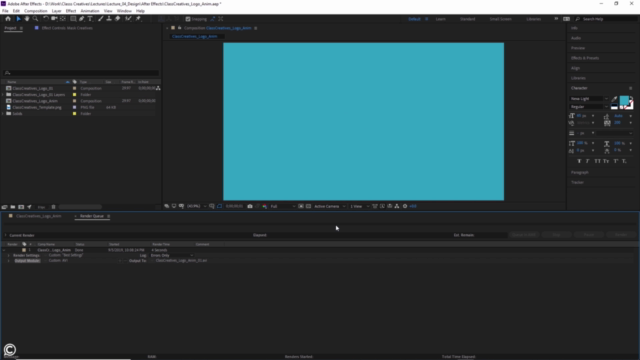This screenshot has height=360, width=640.
Task: Switch to the Default workspace
Action: pos(414,19)
